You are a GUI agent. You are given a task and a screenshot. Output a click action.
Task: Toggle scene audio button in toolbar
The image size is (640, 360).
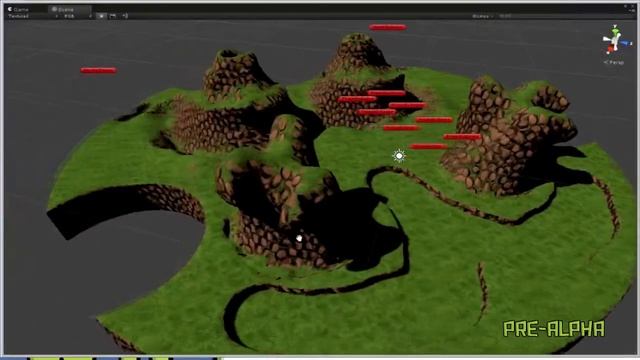click(125, 16)
